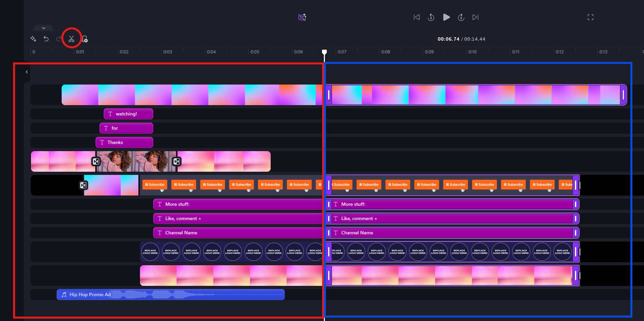644x321 pixels.
Task: Select the right 'Channel Name' text clip
Action: tap(452, 233)
